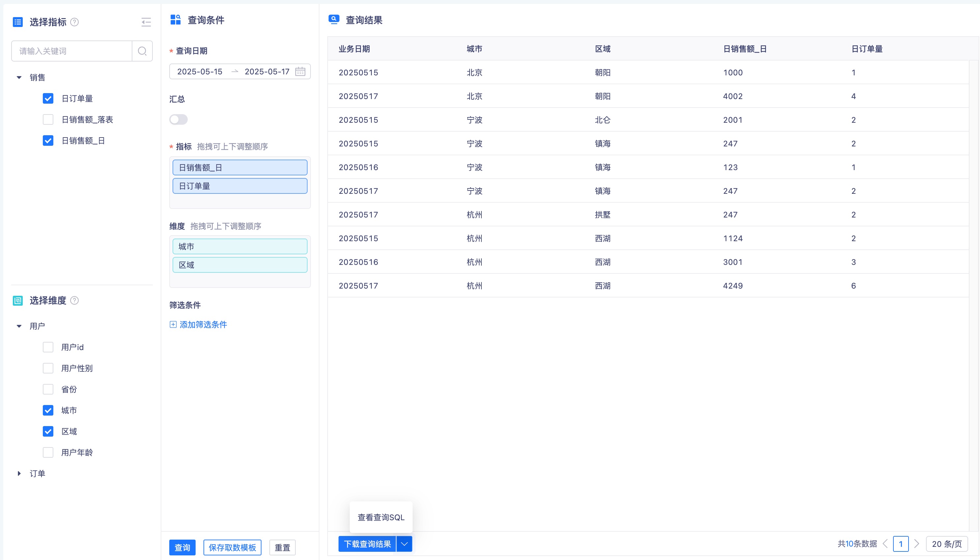The height and width of the screenshot is (560, 980).
Task: Select page 1 in pagination
Action: [901, 544]
